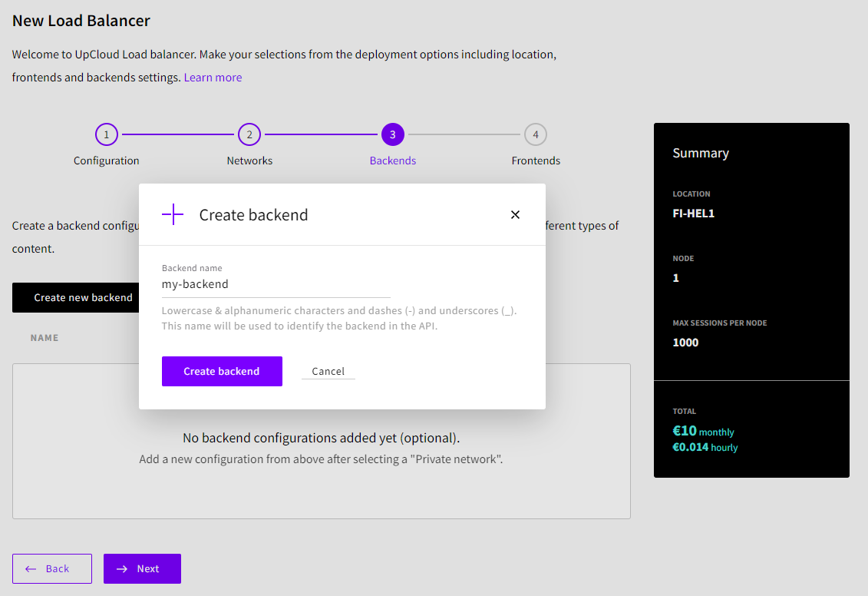Click the Summary heading
Image resolution: width=868 pixels, height=596 pixels.
[x=700, y=153]
